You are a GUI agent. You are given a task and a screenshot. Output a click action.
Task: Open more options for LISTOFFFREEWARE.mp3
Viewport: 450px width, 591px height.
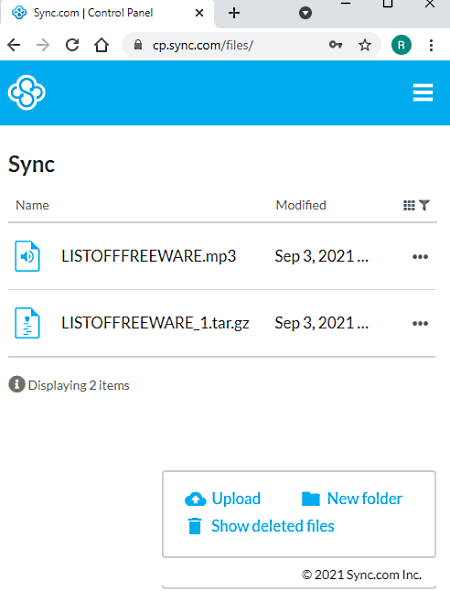coord(420,257)
